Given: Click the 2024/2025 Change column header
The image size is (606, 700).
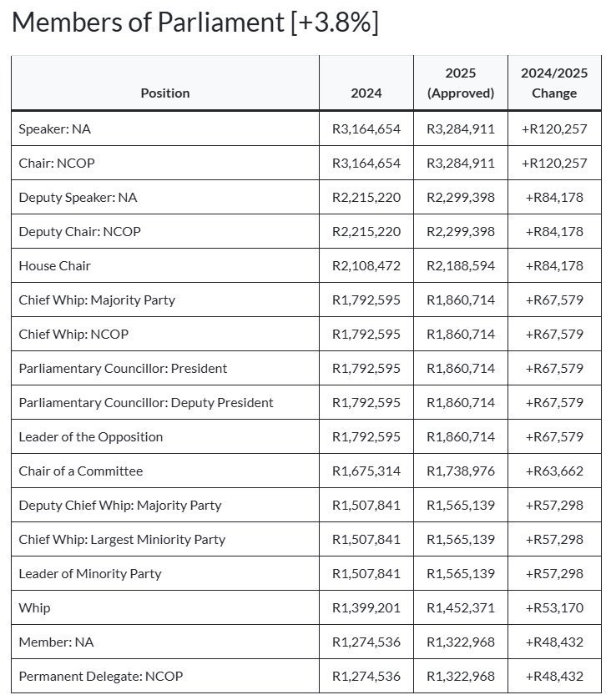Looking at the screenshot, I should pos(554,83).
